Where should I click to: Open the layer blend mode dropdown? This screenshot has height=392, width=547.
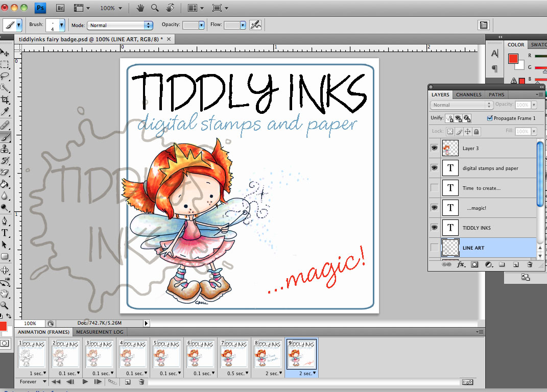tap(462, 105)
